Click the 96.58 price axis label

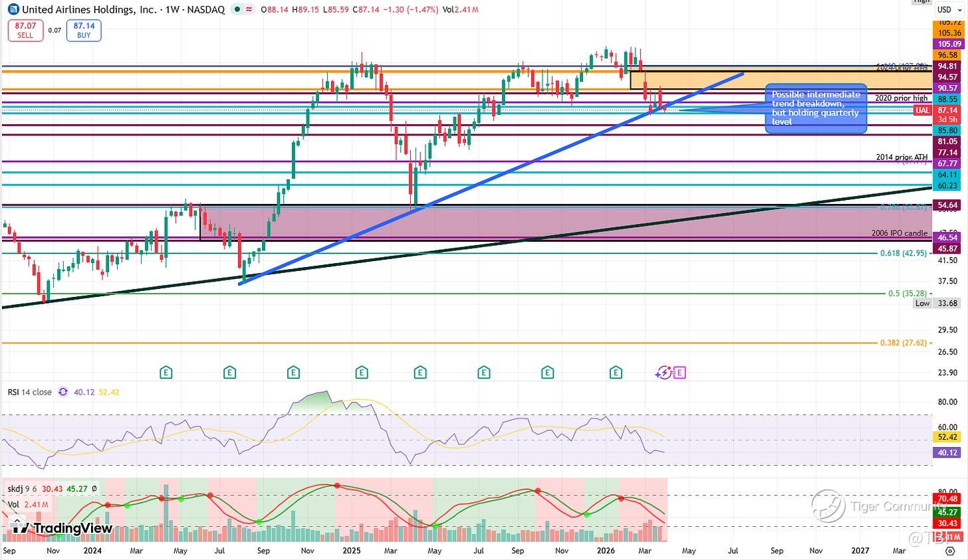947,55
